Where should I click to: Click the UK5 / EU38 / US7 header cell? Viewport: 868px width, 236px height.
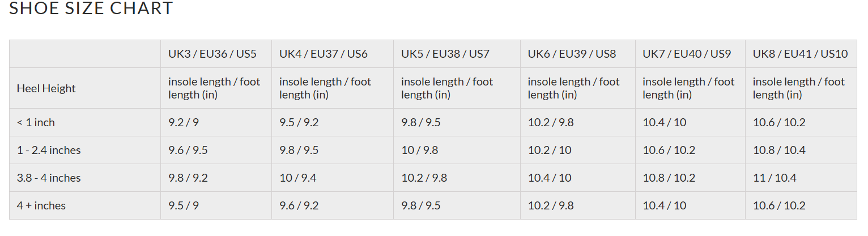coord(445,54)
